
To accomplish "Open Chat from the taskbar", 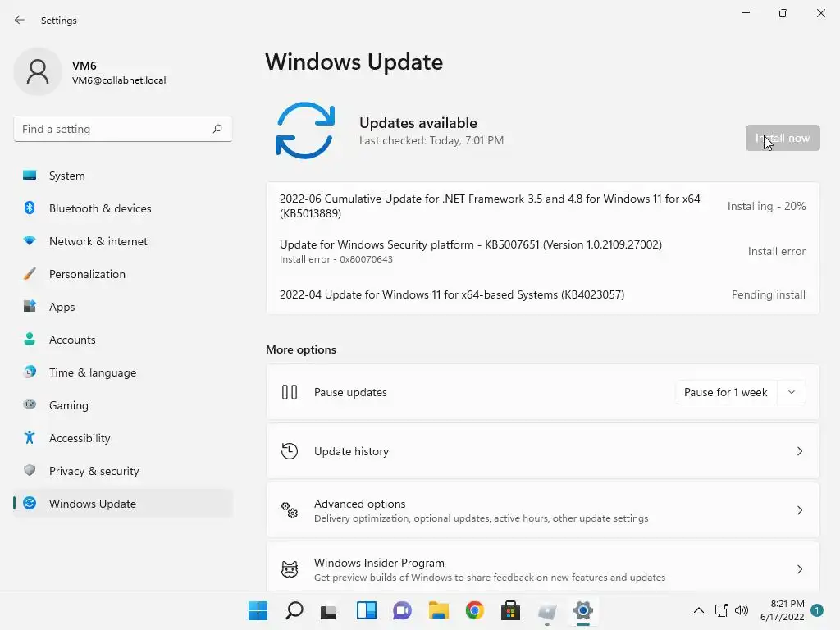I will click(x=402, y=610).
